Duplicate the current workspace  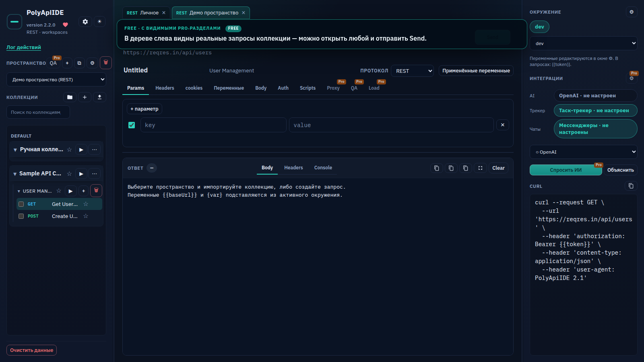pos(79,63)
